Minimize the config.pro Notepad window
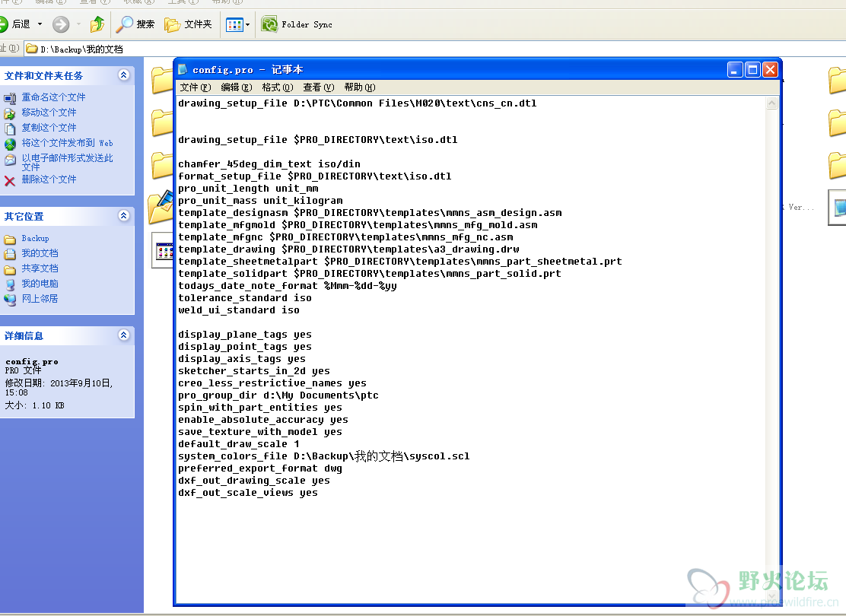846x616 pixels. 735,69
